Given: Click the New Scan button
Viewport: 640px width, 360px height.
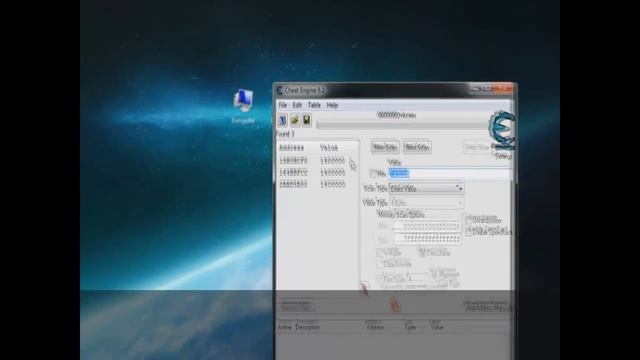Looking at the screenshot, I should point(385,147).
